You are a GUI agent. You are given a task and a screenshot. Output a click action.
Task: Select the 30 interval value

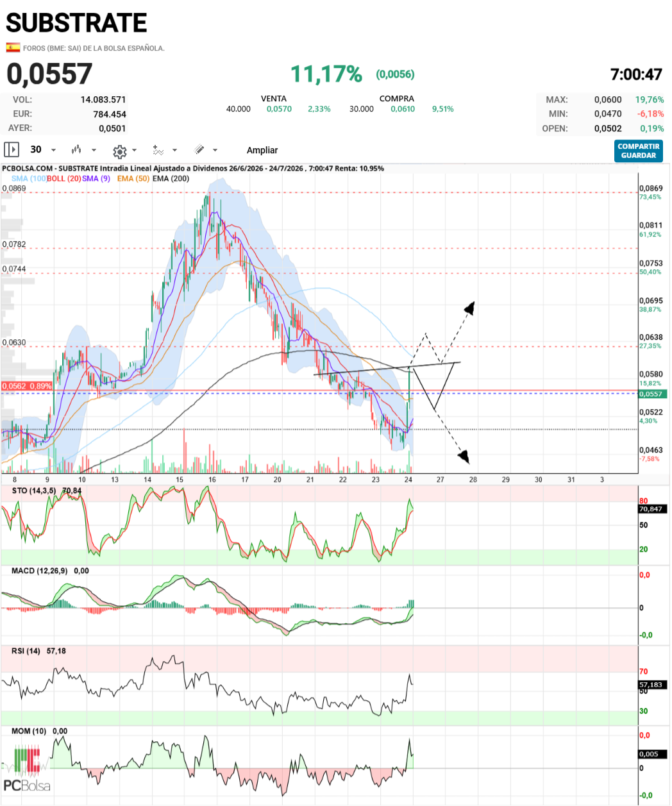click(x=36, y=149)
